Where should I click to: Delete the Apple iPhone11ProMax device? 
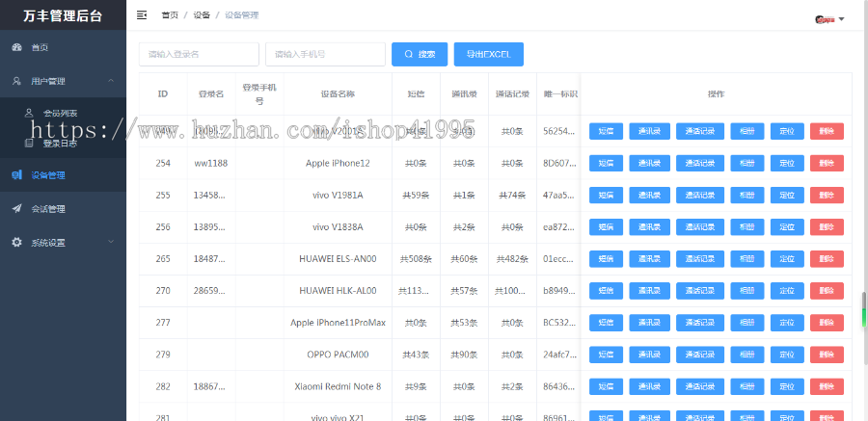(x=827, y=323)
